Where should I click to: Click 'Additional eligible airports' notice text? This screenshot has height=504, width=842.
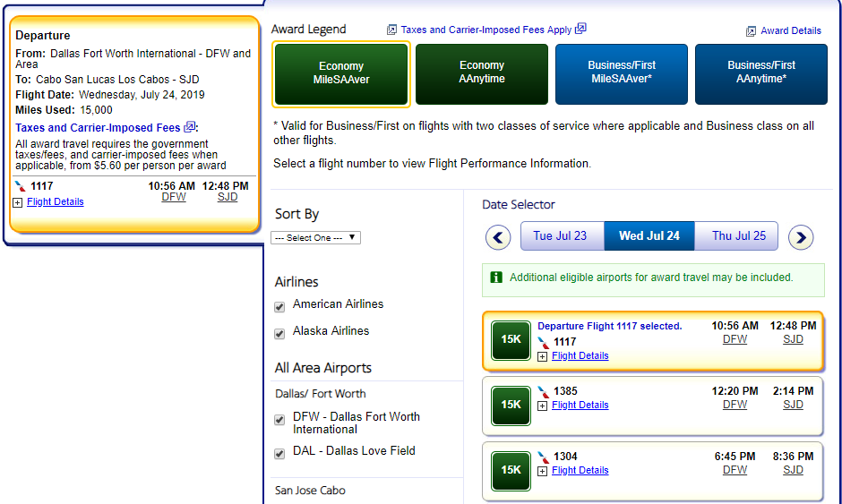(651, 278)
